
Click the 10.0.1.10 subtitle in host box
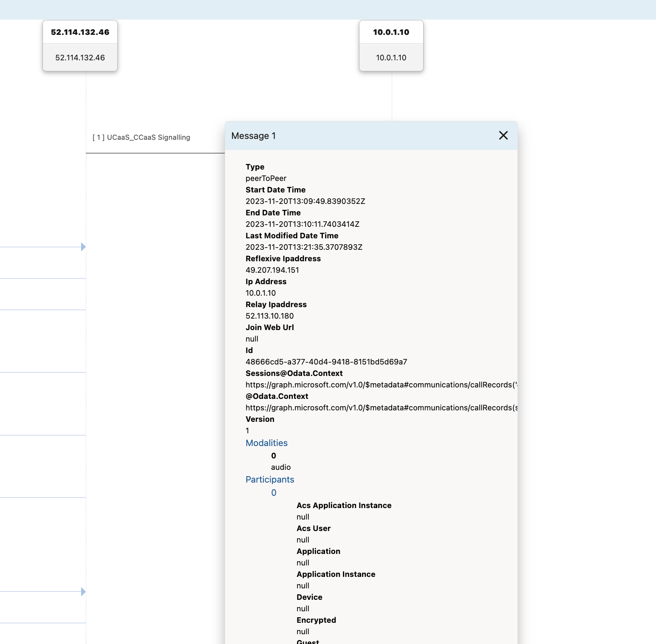(391, 58)
